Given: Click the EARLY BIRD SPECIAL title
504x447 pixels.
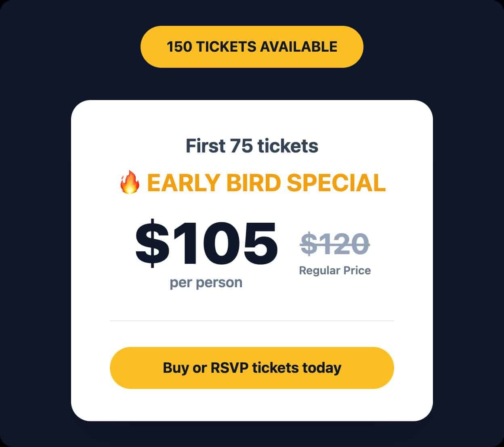Looking at the screenshot, I should pyautogui.click(x=266, y=183).
